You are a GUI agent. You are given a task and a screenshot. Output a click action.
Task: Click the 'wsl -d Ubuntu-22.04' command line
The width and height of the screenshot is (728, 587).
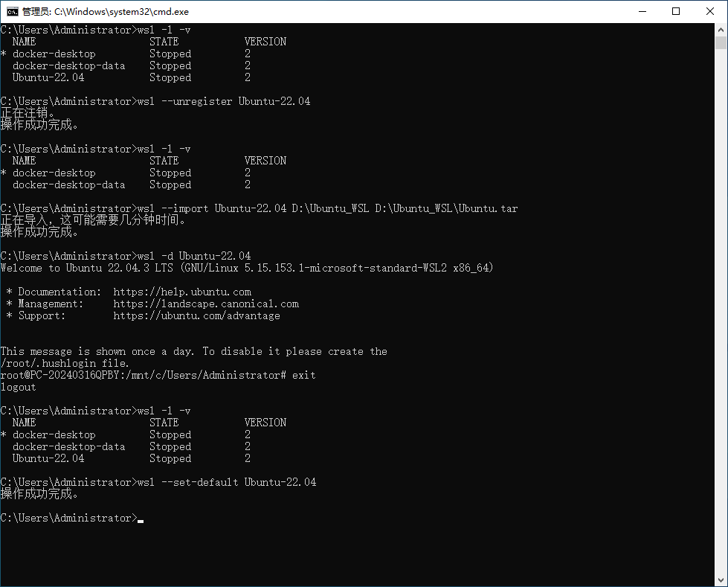tap(126, 256)
